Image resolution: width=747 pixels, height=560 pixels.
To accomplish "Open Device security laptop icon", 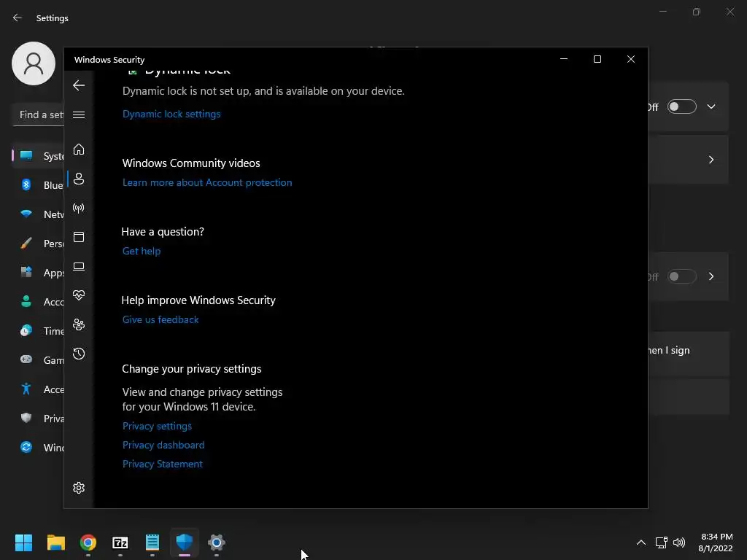I will click(x=79, y=266).
